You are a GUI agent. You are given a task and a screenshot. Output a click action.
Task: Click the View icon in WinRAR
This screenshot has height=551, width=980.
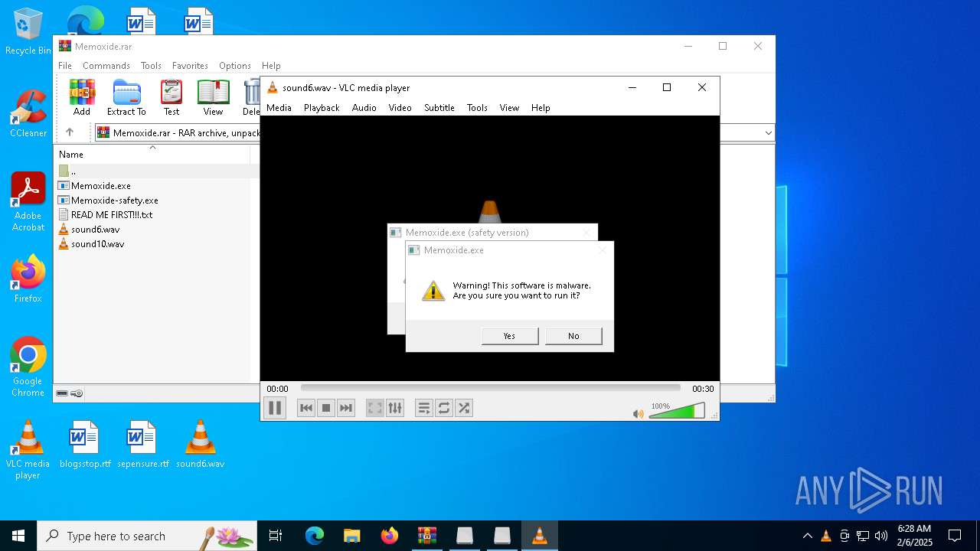click(213, 98)
